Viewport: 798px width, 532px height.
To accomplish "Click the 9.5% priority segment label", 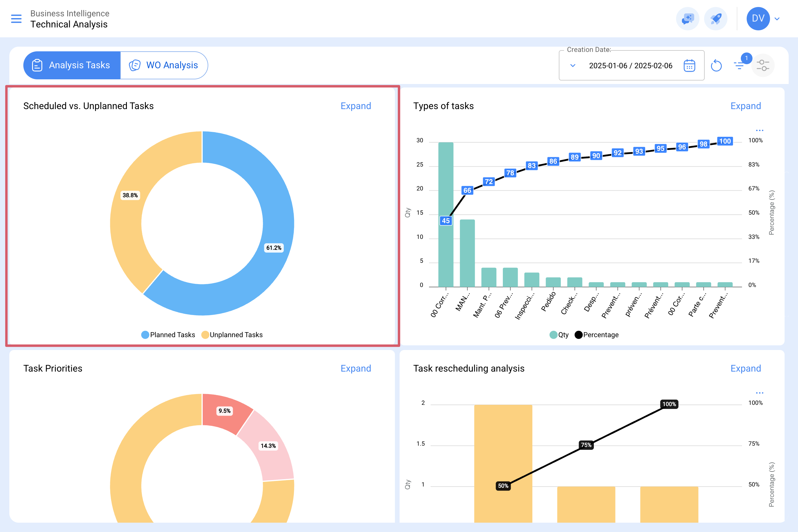I will click(224, 411).
